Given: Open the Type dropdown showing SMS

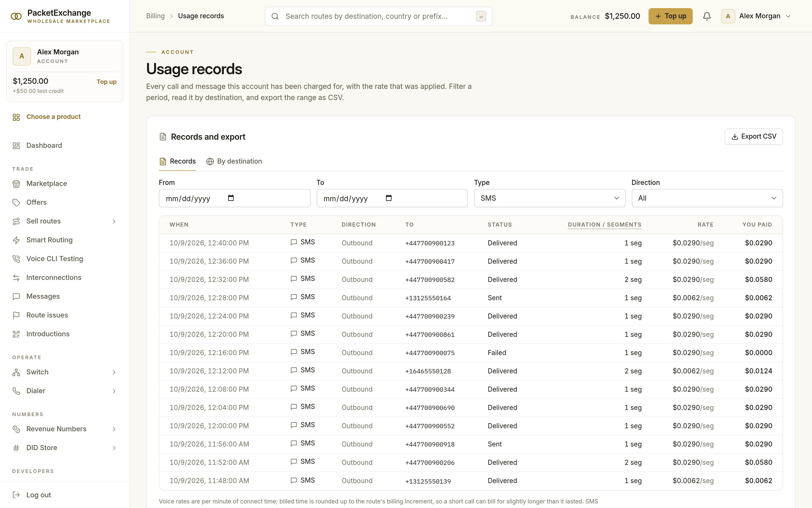Looking at the screenshot, I should (x=550, y=198).
